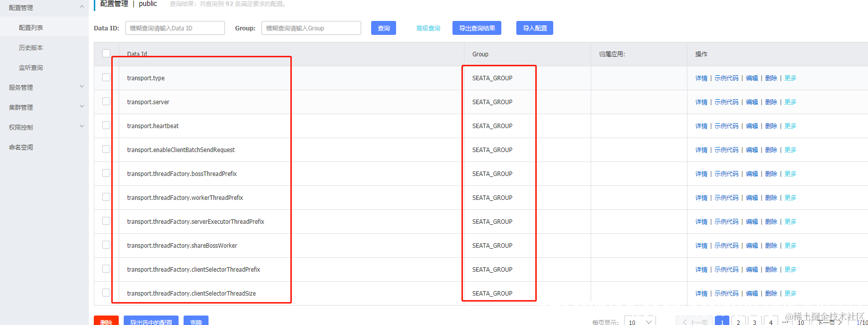Click the red batch 删除 button below the table
This screenshot has width=868, height=325.
click(x=106, y=321)
